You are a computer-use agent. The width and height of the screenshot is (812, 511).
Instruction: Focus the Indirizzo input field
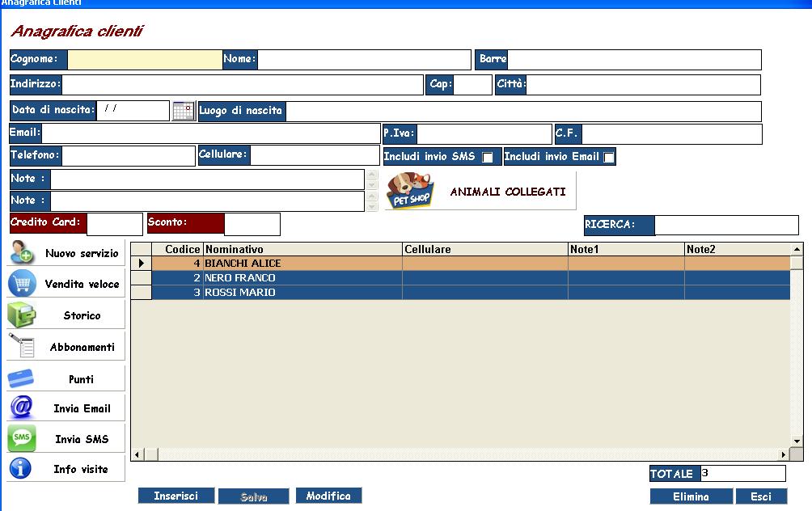(x=243, y=85)
